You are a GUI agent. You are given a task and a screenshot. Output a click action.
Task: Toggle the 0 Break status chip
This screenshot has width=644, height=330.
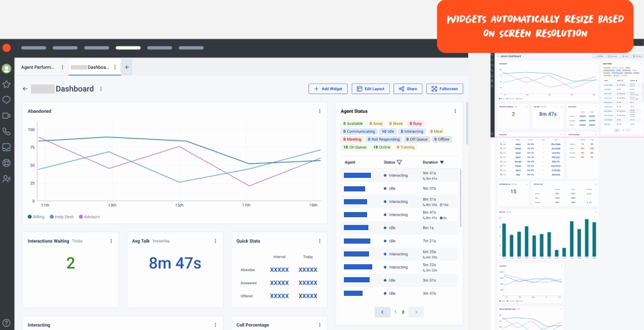pos(396,123)
